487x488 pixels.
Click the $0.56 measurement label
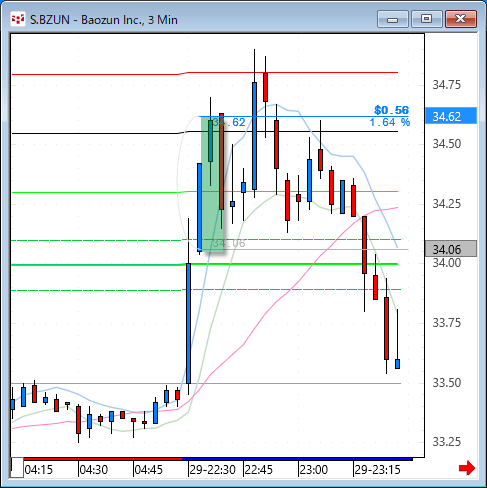point(391,110)
